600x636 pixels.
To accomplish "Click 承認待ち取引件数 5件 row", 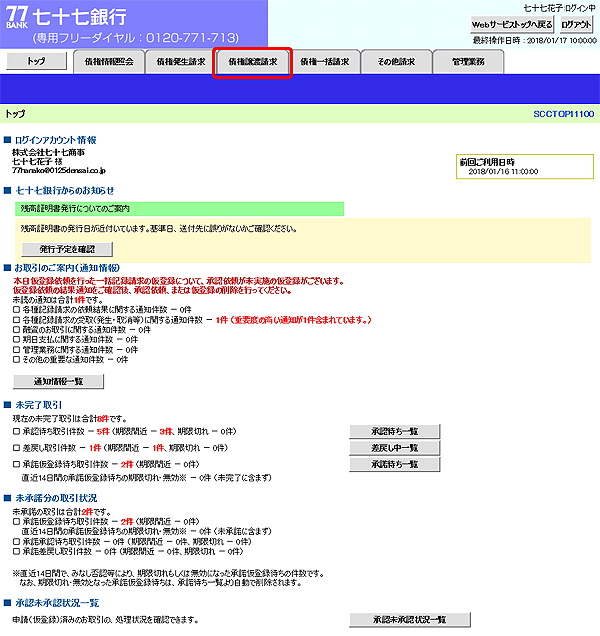I will (x=125, y=431).
